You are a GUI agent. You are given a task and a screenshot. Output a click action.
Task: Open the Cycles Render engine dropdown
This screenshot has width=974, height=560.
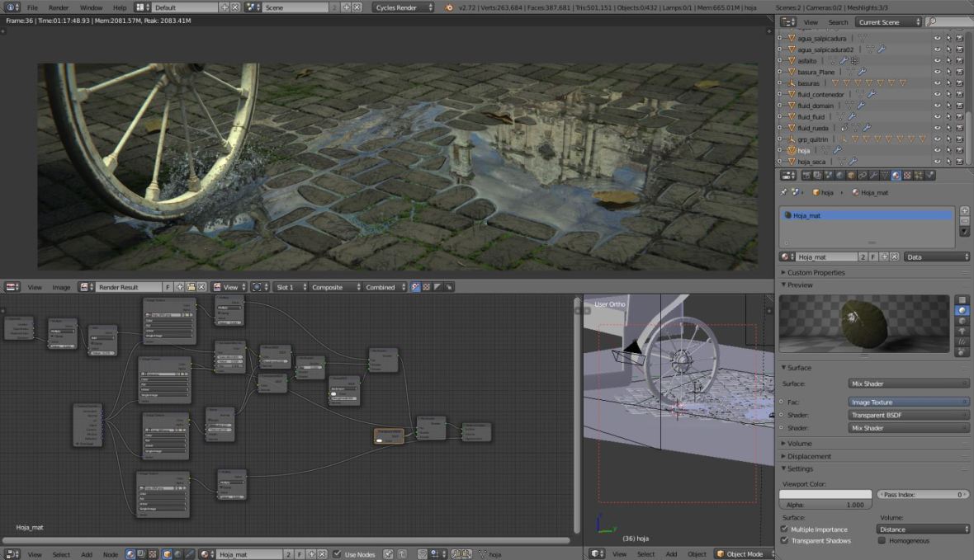(x=403, y=7)
